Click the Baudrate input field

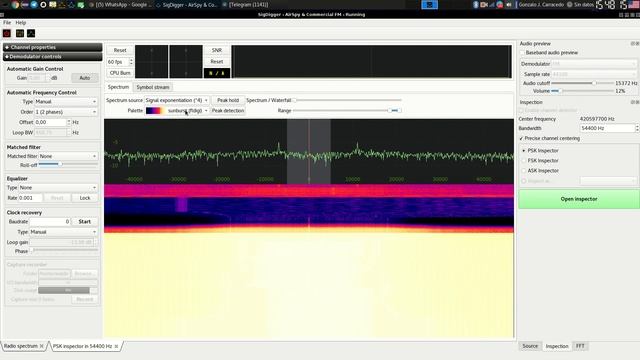50,222
